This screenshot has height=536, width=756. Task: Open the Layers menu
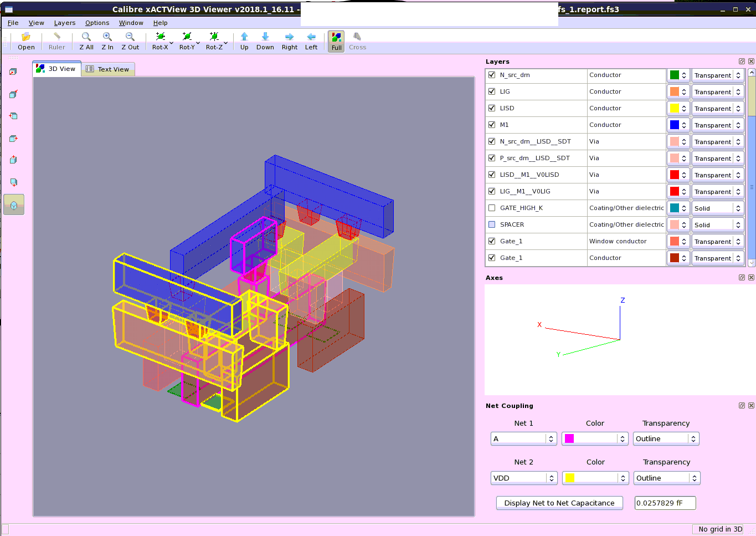[x=64, y=23]
